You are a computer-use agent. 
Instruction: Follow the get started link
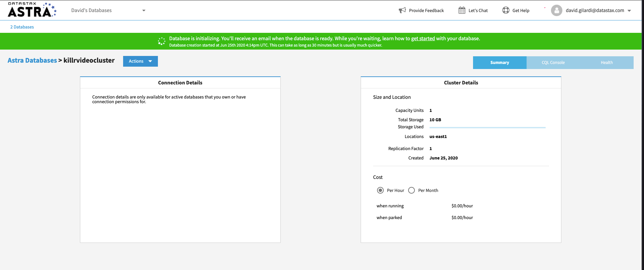pos(423,39)
